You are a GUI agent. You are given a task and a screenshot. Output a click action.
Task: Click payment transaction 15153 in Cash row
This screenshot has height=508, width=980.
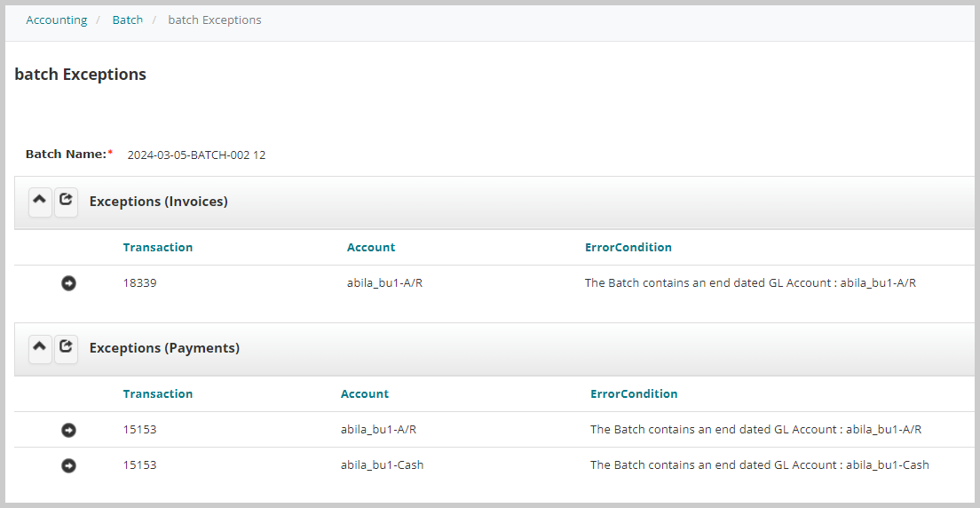tap(140, 464)
